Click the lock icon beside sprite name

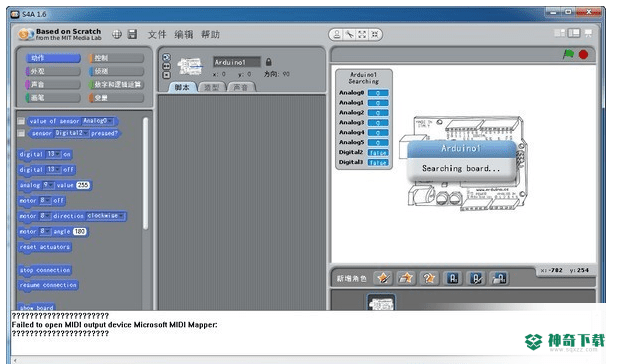coord(269,62)
